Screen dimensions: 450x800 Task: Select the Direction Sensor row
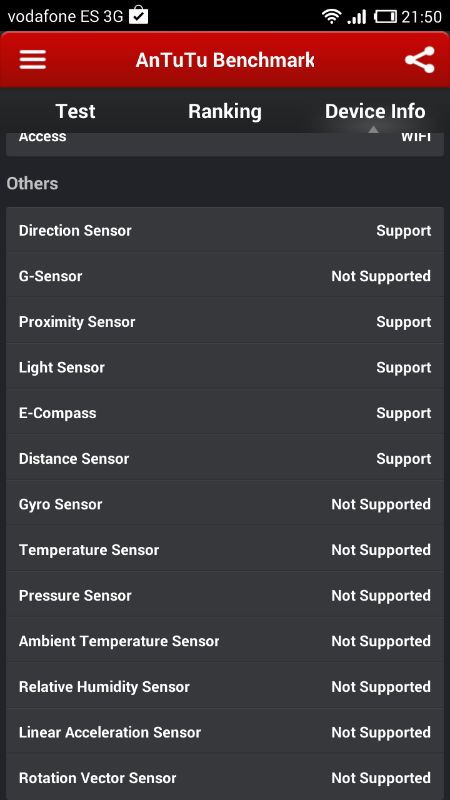tap(225, 230)
